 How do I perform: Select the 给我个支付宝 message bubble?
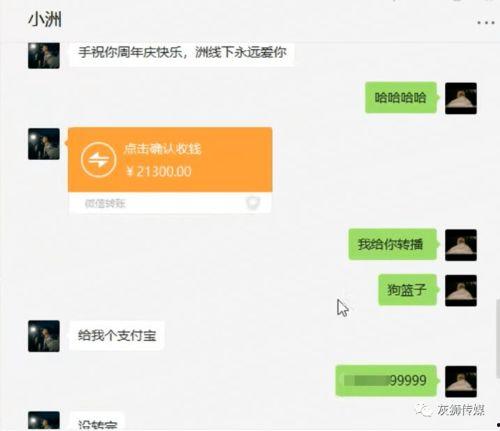[x=117, y=335]
